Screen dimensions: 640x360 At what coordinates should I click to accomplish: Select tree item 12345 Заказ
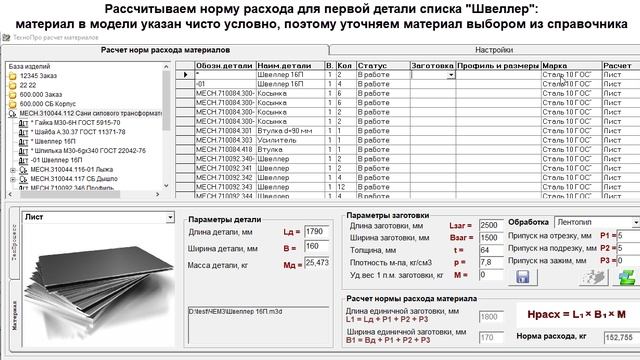(38, 76)
